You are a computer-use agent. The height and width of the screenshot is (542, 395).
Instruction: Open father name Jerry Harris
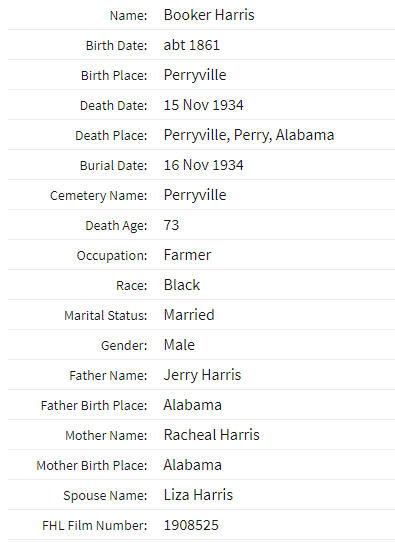coord(202,375)
